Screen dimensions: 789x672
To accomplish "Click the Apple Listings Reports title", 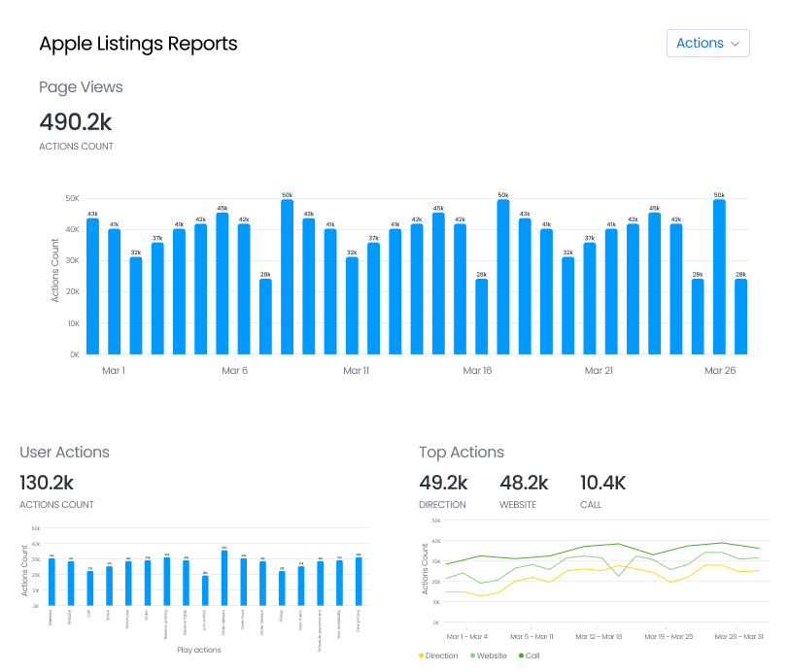I will (138, 44).
